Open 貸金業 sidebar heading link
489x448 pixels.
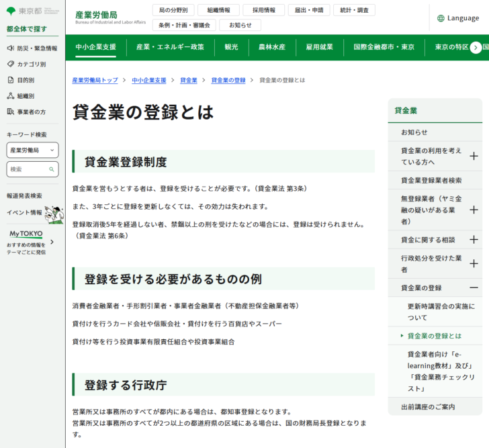(x=406, y=111)
